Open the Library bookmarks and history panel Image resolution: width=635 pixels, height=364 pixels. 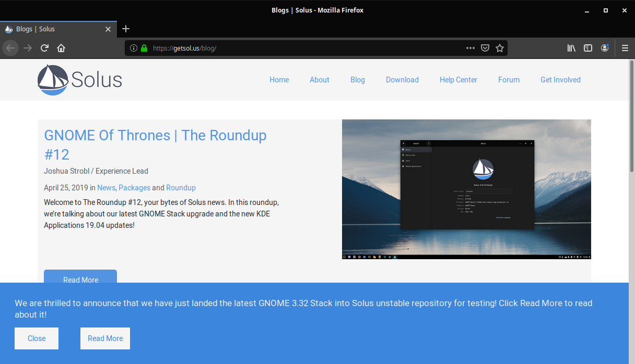[x=571, y=48]
